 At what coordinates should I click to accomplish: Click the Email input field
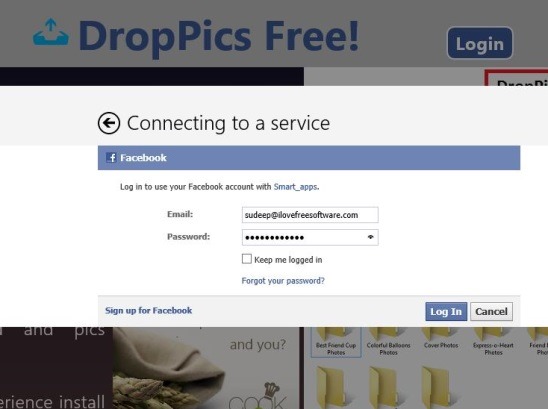[x=310, y=215]
